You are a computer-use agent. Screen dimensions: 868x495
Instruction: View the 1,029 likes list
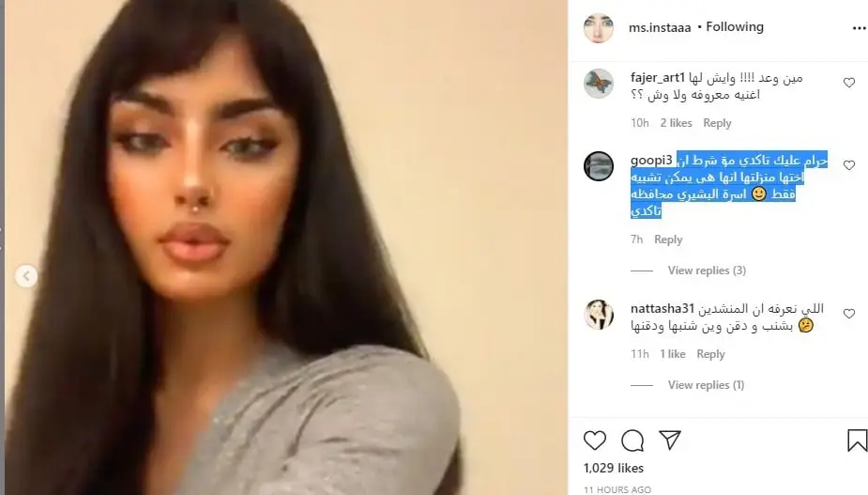(x=614, y=468)
